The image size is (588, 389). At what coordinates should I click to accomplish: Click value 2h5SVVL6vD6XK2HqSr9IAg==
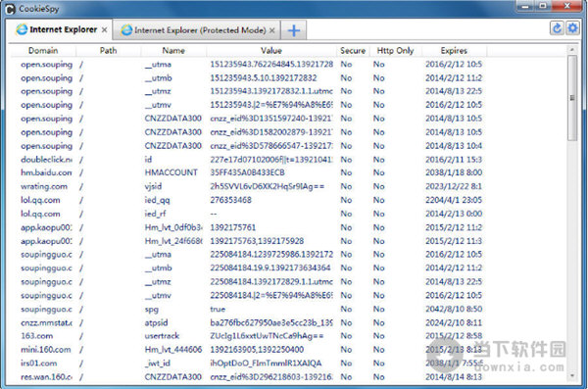pyautogui.click(x=267, y=186)
